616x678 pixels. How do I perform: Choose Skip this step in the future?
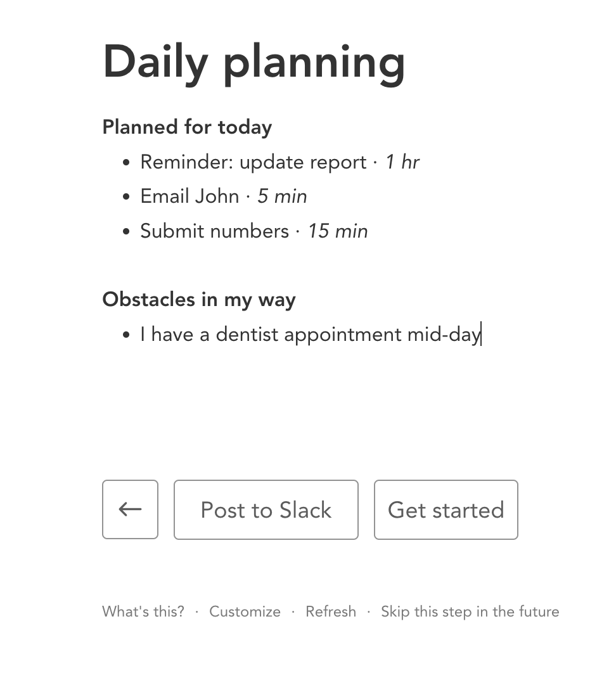pos(470,611)
